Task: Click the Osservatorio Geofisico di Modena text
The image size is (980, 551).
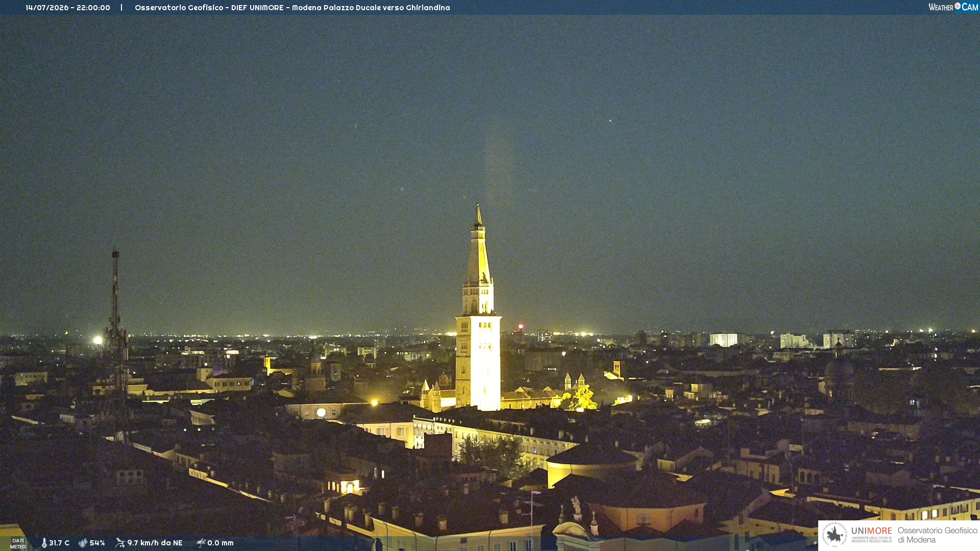Action: [x=937, y=535]
